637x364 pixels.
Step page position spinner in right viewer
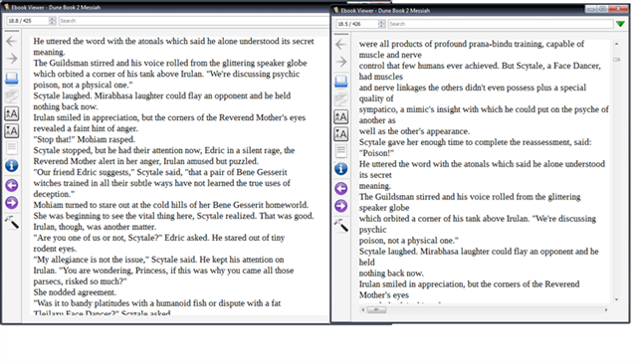(x=381, y=24)
